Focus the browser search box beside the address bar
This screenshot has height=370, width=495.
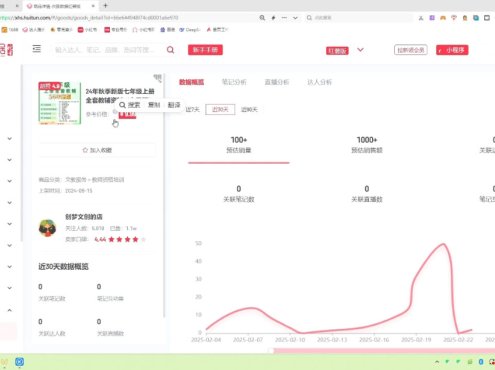pos(358,18)
